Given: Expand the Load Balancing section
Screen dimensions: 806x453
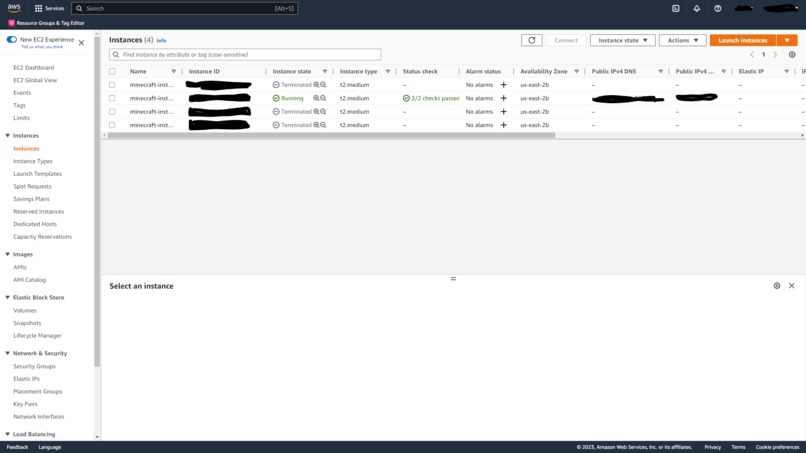Looking at the screenshot, I should coord(7,434).
